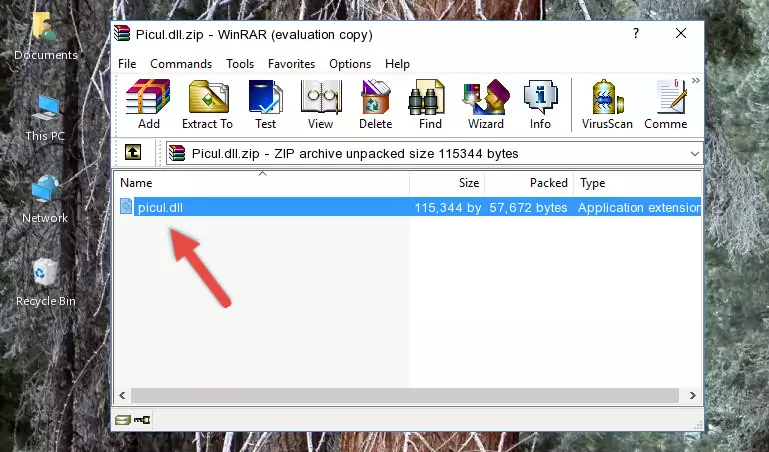Open the Comment tool
Image resolution: width=769 pixels, height=452 pixels.
pos(666,104)
